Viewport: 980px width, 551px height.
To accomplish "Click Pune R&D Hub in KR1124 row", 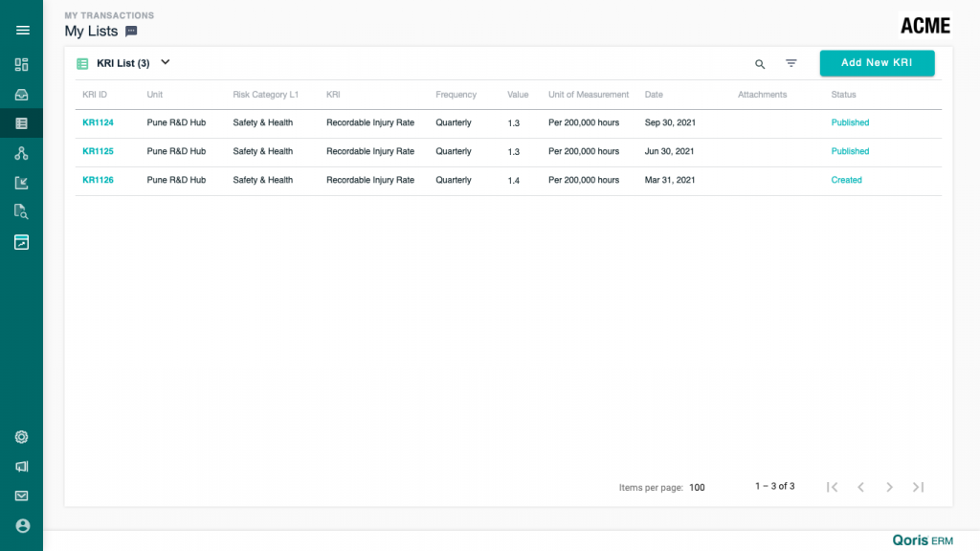I will tap(176, 122).
